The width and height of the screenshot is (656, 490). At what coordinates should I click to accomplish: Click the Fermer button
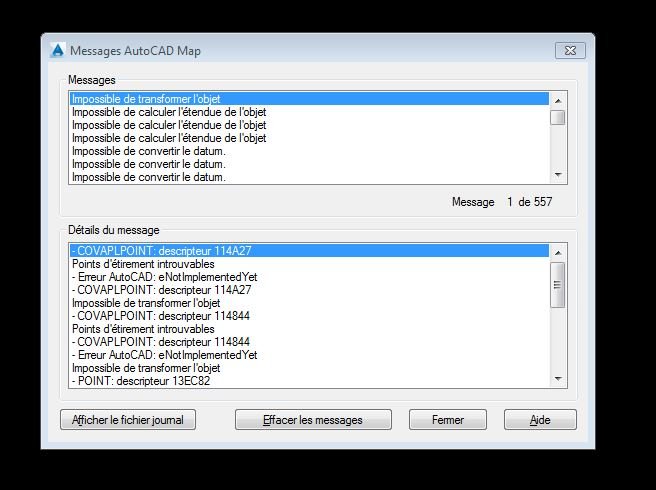pyautogui.click(x=448, y=420)
